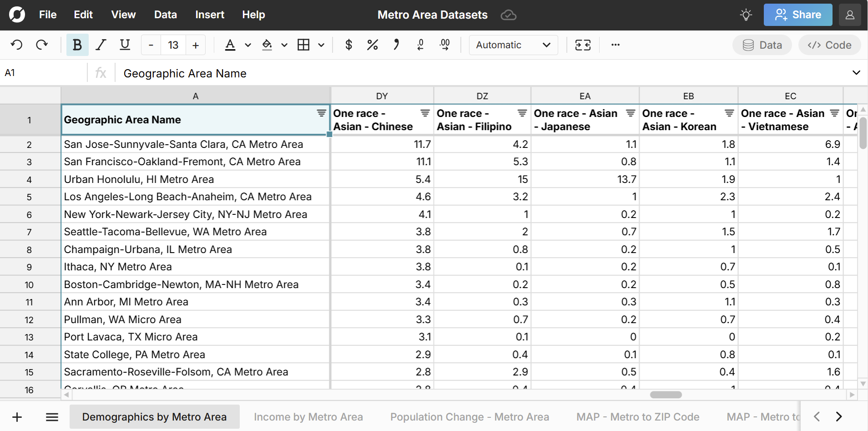Decrease decimal places
The width and height of the screenshot is (868, 431).
pos(420,45)
